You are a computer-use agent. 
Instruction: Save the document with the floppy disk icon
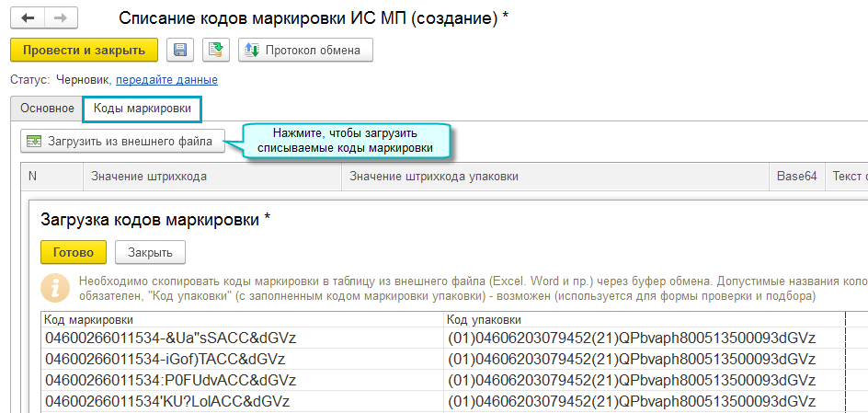click(180, 50)
